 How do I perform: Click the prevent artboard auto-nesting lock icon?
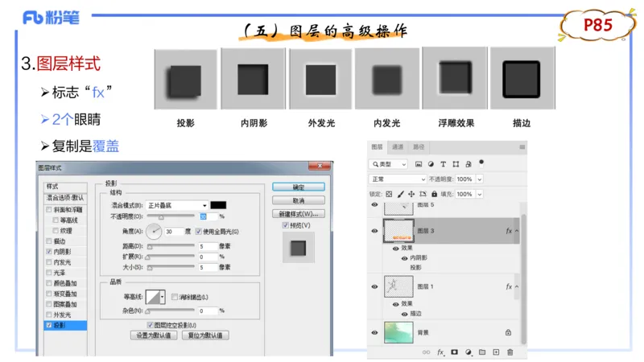tap(423, 194)
